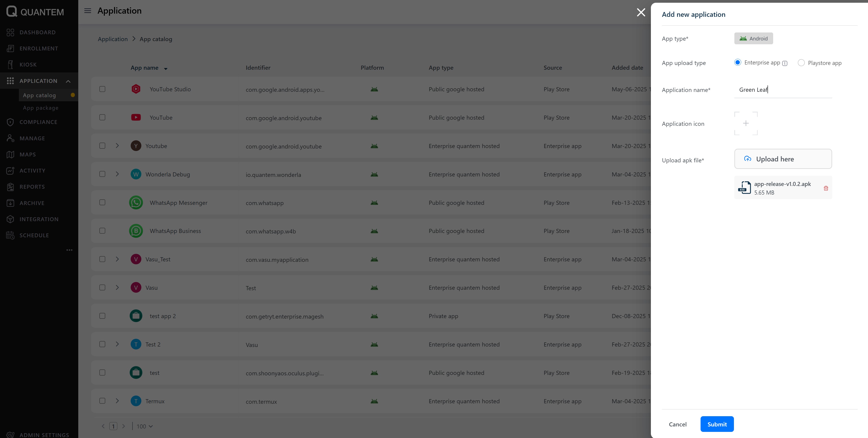
Task: Submit the new application form
Action: tap(717, 424)
